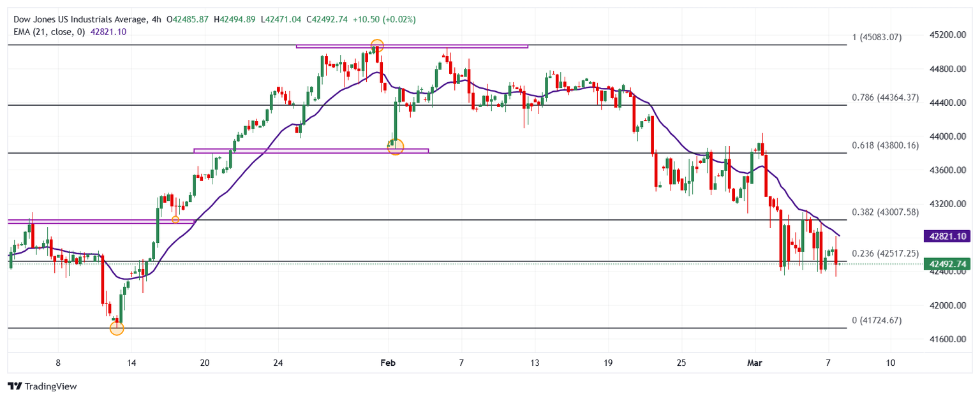Select the purple rectangle at the 43800 level
Image resolution: width=980 pixels, height=399 pixels.
tap(311, 151)
